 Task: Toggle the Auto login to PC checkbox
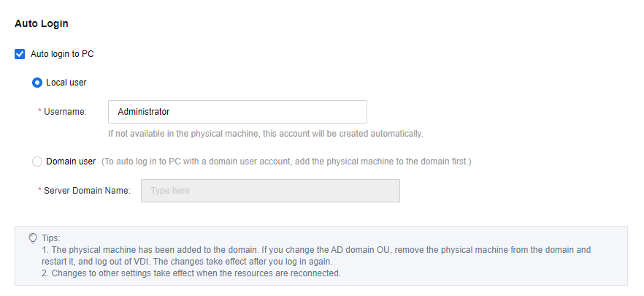[20, 54]
